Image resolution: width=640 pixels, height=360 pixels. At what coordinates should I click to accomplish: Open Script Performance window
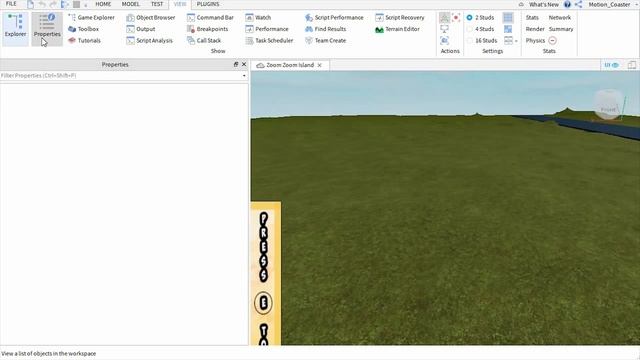point(334,18)
